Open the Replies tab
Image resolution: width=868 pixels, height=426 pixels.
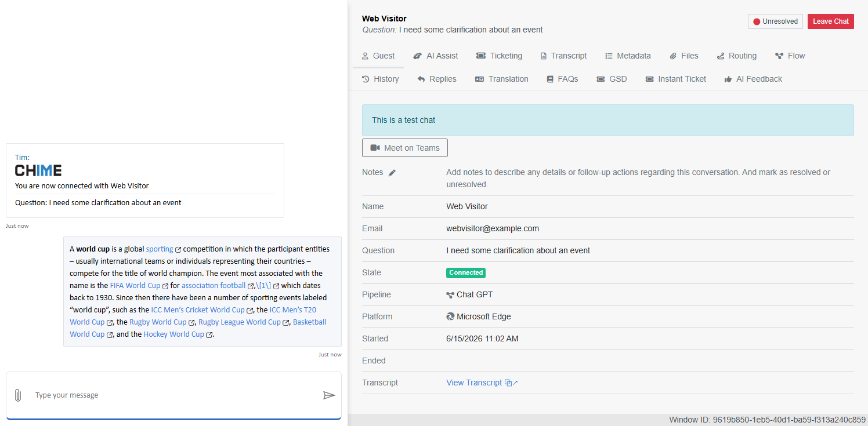(x=437, y=79)
